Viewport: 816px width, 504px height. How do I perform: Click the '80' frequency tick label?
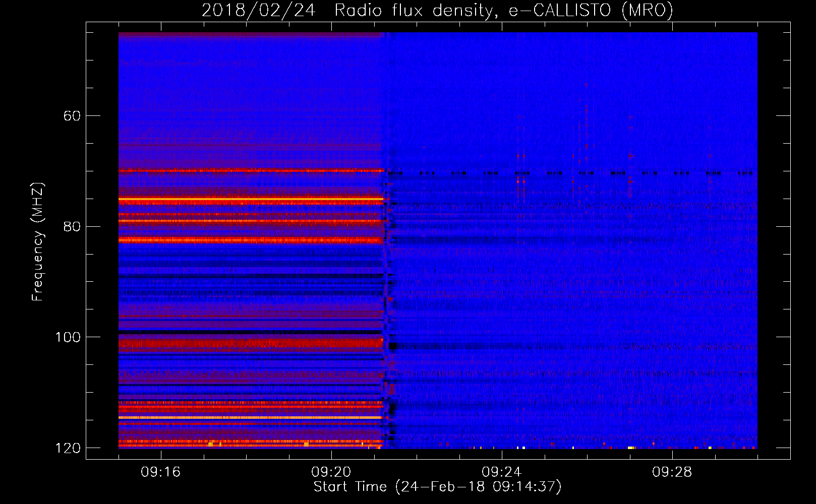(x=72, y=226)
